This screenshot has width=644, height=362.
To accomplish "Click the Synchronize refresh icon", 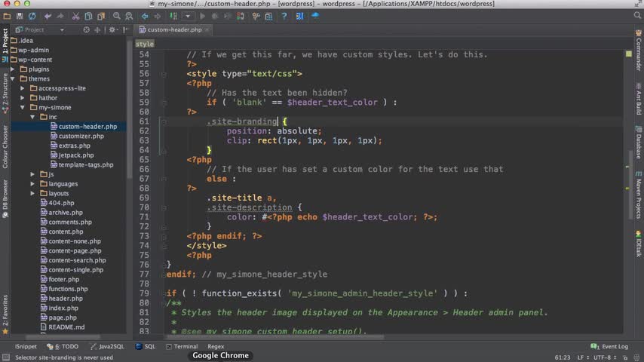I will coord(32,16).
